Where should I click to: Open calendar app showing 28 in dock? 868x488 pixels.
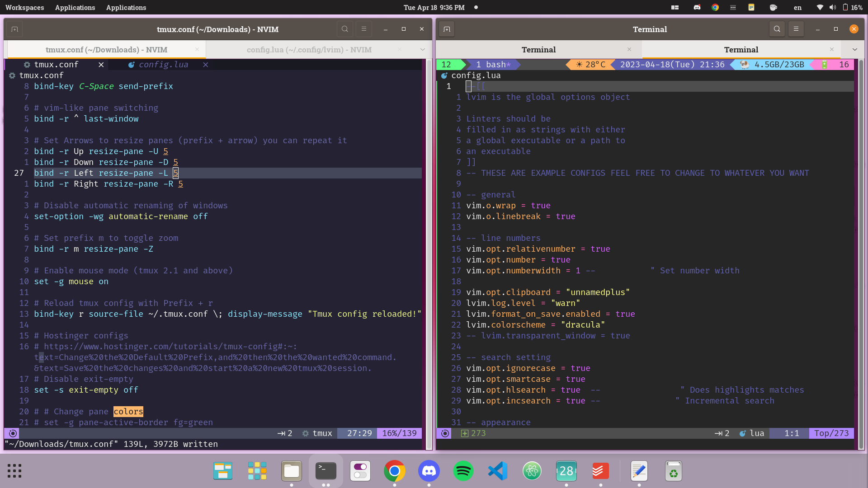pyautogui.click(x=566, y=471)
